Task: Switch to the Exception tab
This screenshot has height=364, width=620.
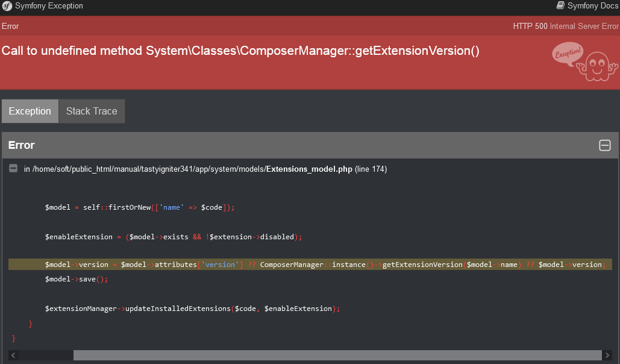Action: coord(30,111)
